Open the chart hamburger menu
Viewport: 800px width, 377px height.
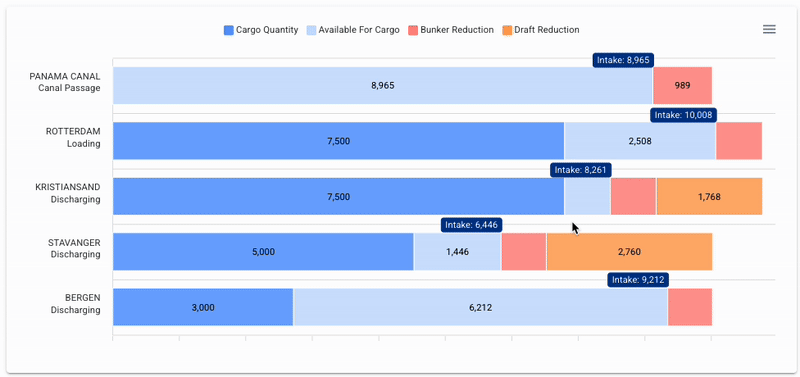769,30
